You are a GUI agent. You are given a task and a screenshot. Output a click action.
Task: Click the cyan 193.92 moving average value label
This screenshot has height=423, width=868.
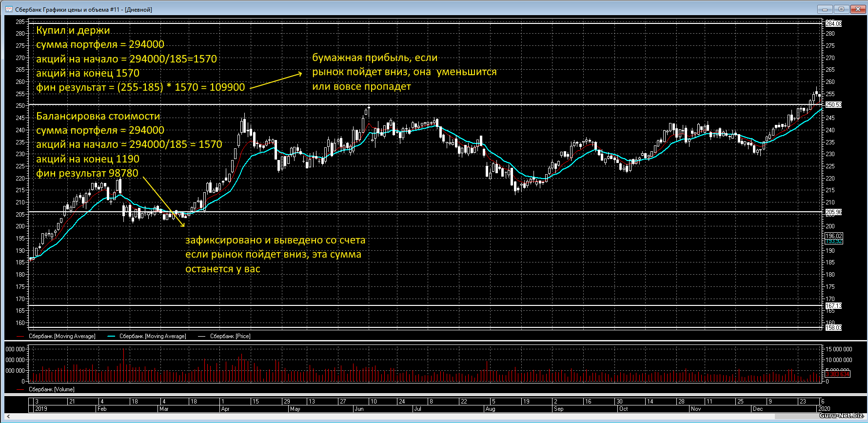pyautogui.click(x=833, y=242)
